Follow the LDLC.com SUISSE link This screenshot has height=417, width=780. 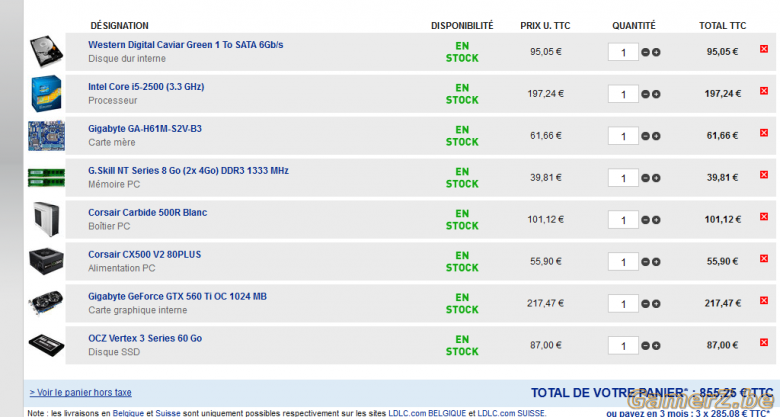click(x=511, y=413)
